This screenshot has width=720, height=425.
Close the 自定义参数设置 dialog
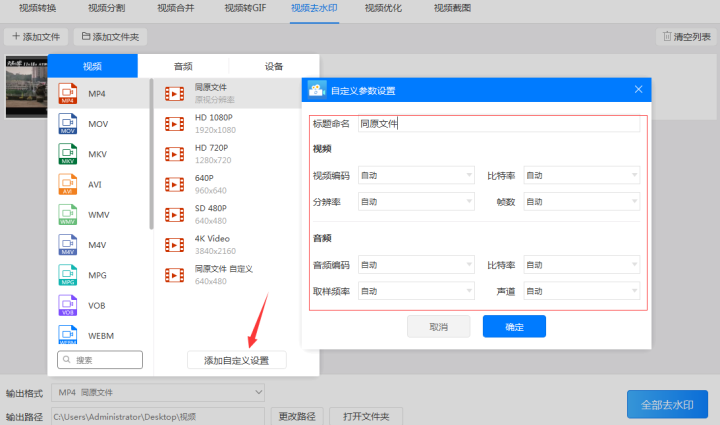[x=638, y=89]
